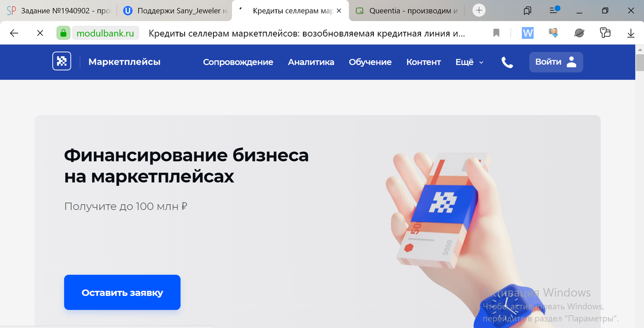Open the browser downloads arrow icon
Screen dimensions: 644x328
[631, 33]
